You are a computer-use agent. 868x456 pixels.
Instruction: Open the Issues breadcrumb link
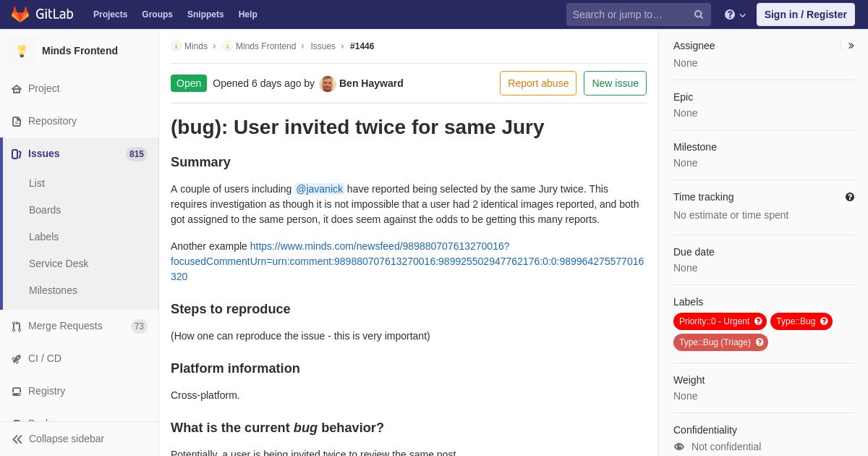(x=323, y=46)
